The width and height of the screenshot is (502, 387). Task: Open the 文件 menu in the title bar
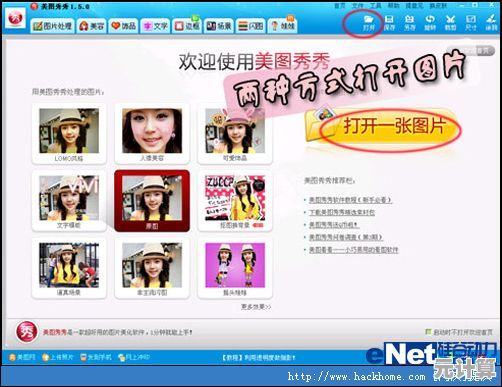pyautogui.click(x=357, y=6)
